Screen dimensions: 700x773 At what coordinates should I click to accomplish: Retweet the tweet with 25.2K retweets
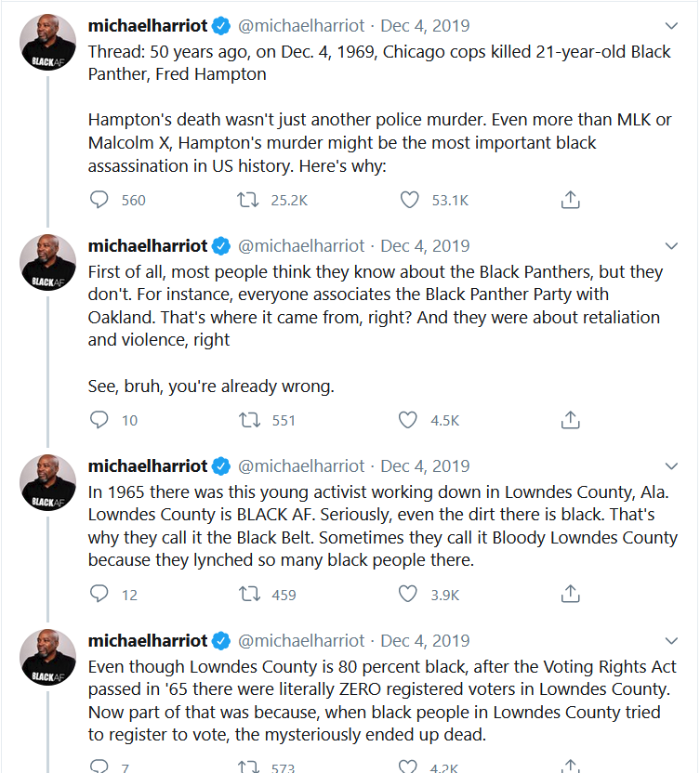point(248,200)
